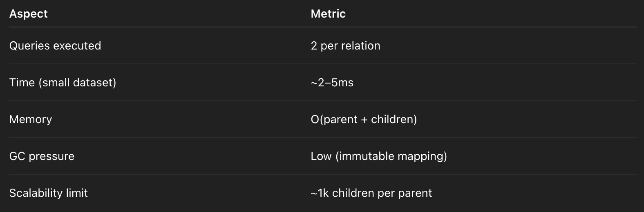Select the 2 per relation value

coord(345,45)
